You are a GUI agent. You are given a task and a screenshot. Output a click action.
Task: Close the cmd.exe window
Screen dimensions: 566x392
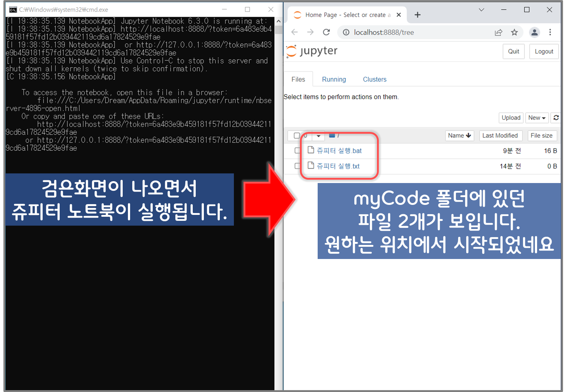point(271,10)
